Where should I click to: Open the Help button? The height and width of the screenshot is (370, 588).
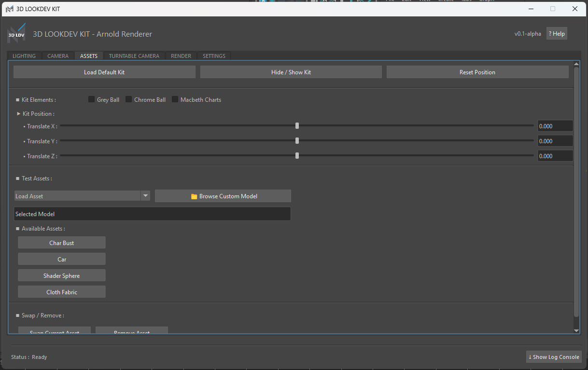pyautogui.click(x=557, y=34)
